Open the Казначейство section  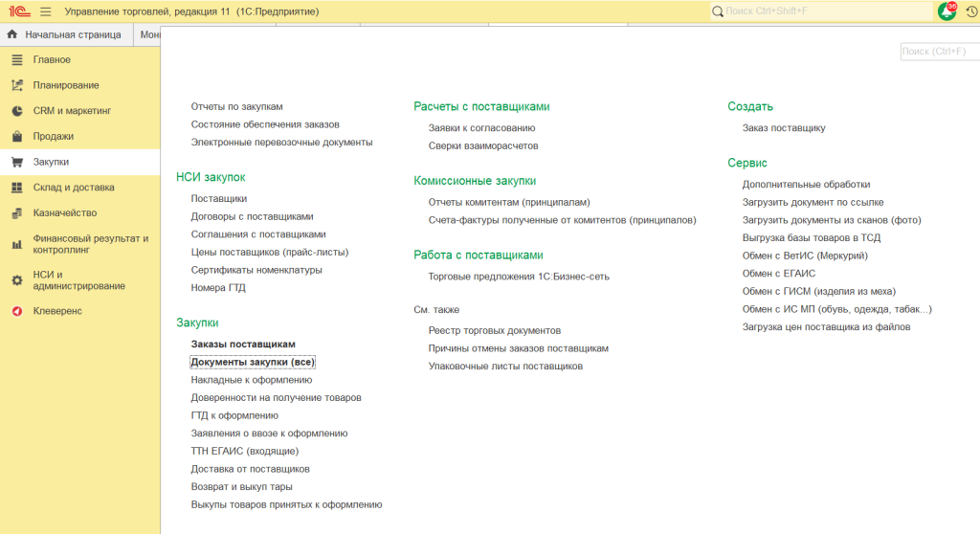point(80,212)
